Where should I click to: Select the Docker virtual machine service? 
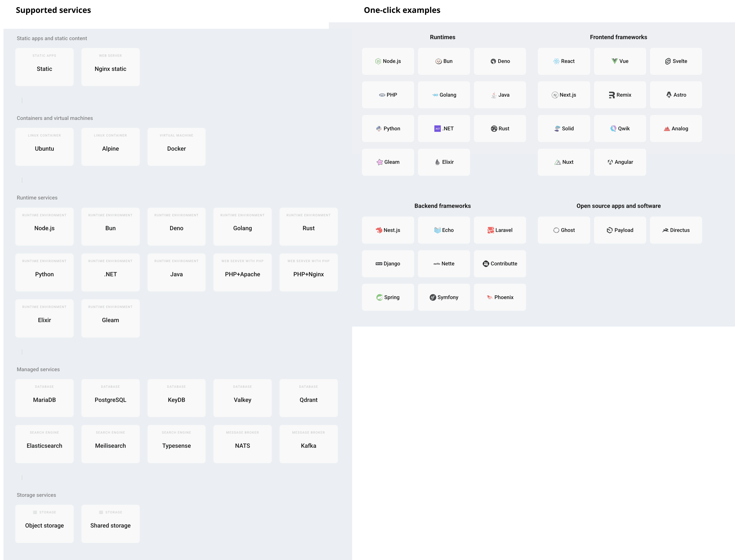176,147
